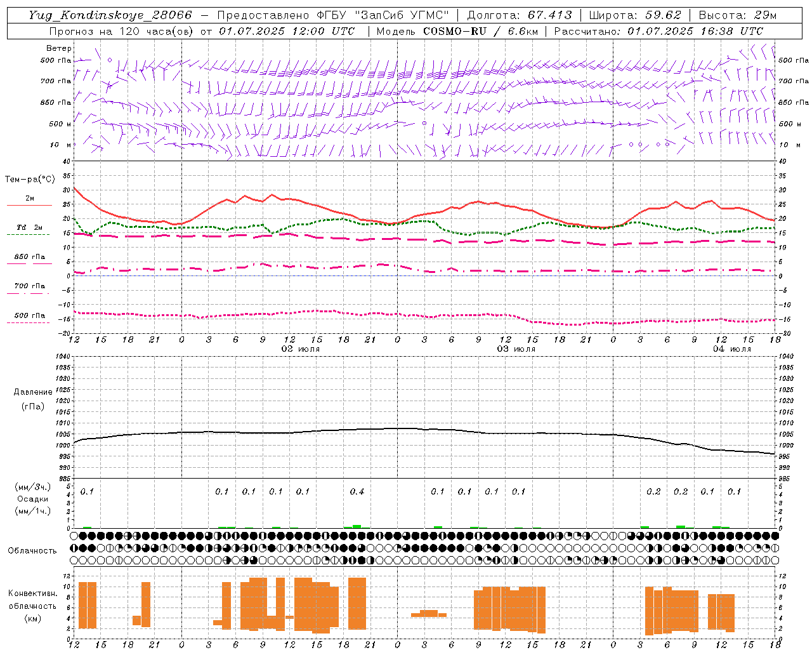Click the red 2м temperature legend line
This screenshot has width=812, height=650.
tap(29, 205)
